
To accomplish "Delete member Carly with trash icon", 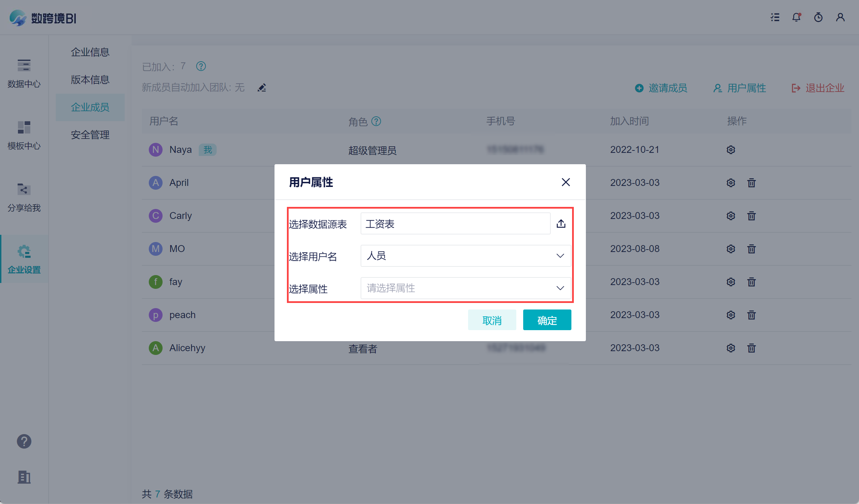I will [751, 216].
